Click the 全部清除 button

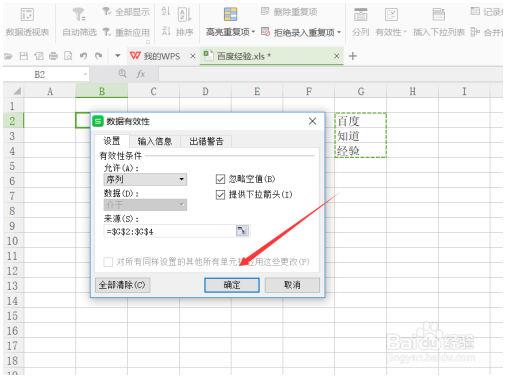click(x=122, y=285)
